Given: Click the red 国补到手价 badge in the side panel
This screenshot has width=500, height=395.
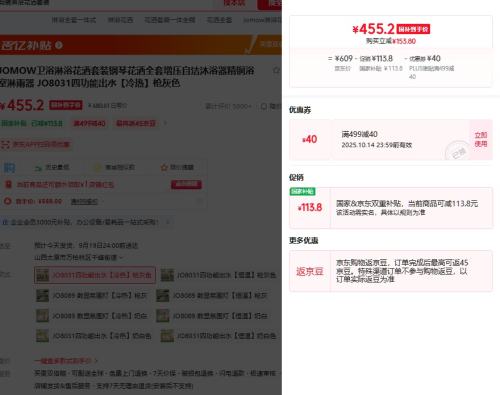Looking at the screenshot, I should point(413,29).
